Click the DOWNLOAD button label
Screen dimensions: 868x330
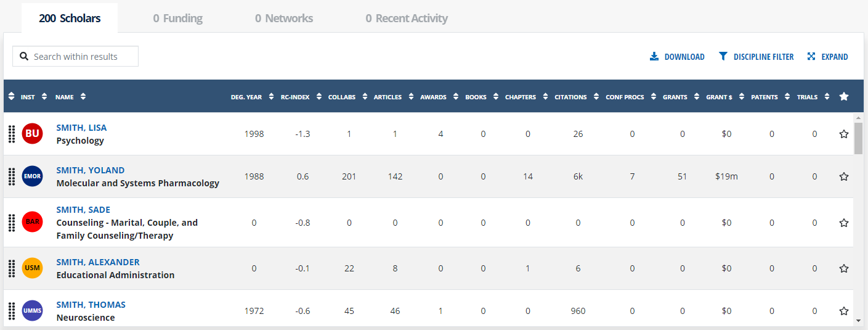[684, 57]
